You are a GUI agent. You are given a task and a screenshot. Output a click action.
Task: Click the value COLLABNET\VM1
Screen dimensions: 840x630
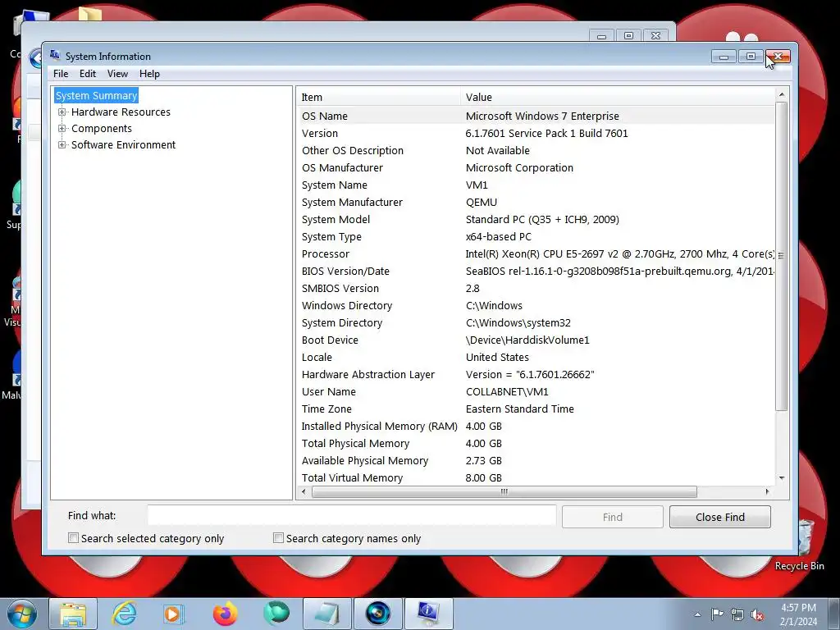click(507, 391)
